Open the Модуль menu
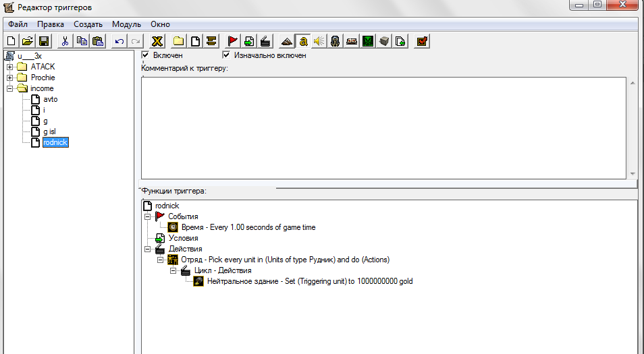This screenshot has width=644, height=354. (x=126, y=24)
